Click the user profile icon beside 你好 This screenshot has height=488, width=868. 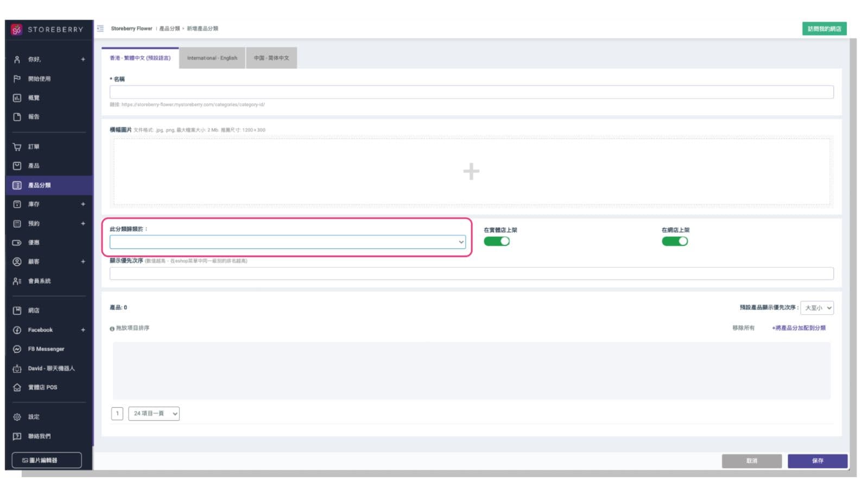point(17,59)
